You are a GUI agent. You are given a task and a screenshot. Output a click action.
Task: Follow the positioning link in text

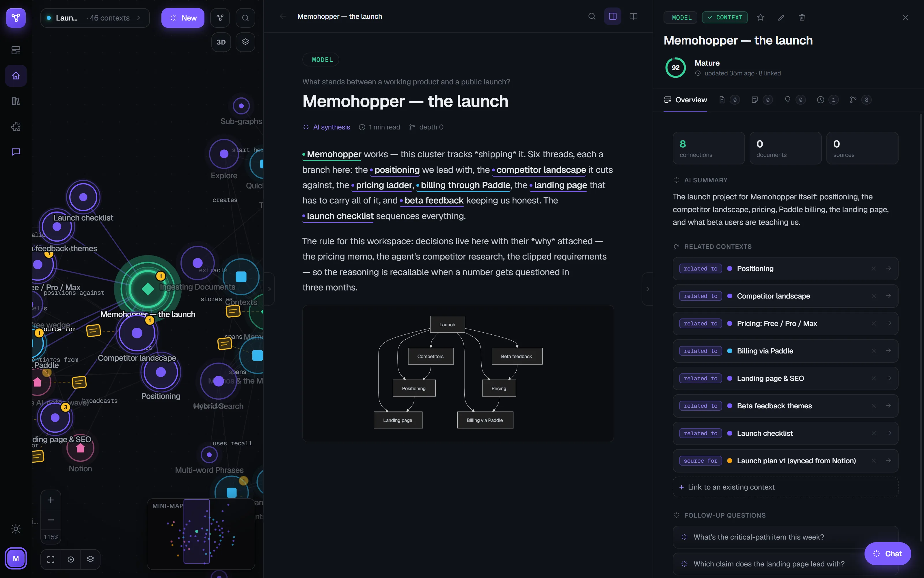pyautogui.click(x=394, y=170)
